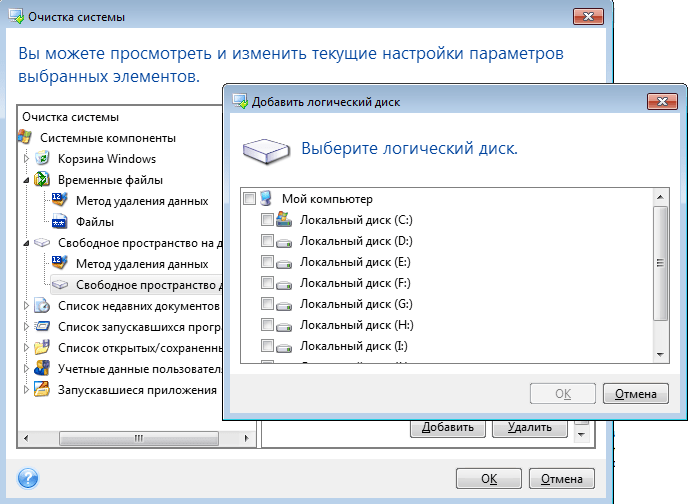Click the Локальный диск (I:) drive icon
The image size is (688, 504).
click(x=284, y=347)
